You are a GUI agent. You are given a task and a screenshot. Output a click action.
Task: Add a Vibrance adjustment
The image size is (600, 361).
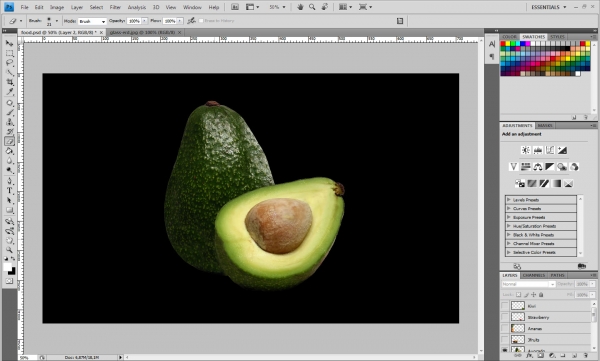click(514, 167)
